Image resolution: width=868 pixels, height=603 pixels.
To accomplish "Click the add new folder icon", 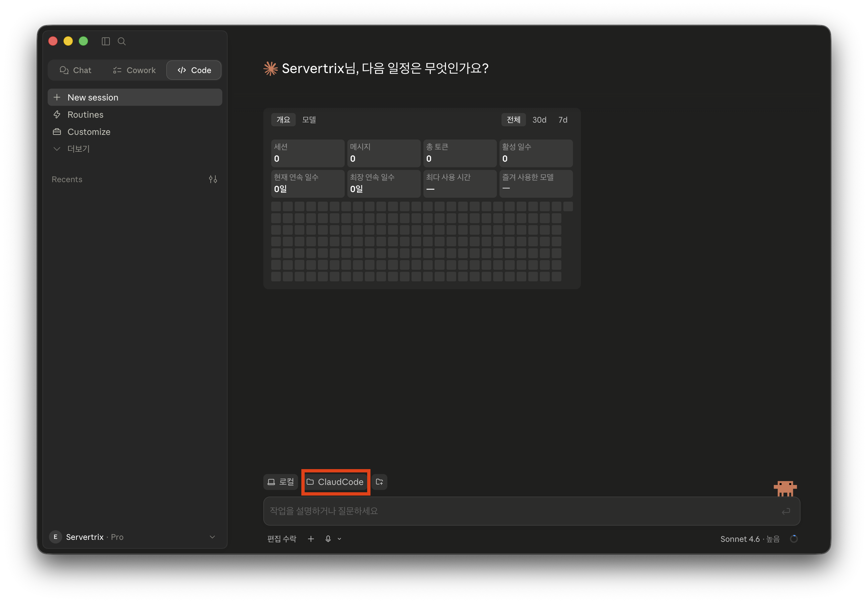I will 379,482.
